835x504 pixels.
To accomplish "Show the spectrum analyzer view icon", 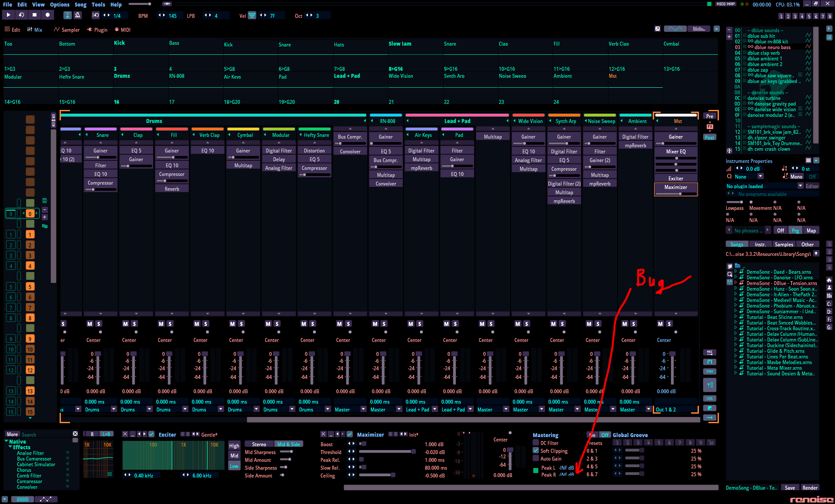I will pyautogui.click(x=699, y=29).
